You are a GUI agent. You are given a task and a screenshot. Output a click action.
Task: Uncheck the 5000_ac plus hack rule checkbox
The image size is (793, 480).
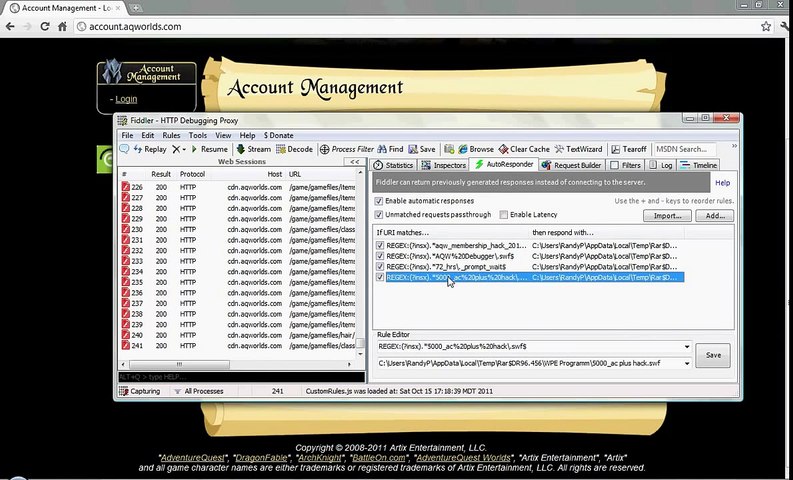[x=380, y=277]
